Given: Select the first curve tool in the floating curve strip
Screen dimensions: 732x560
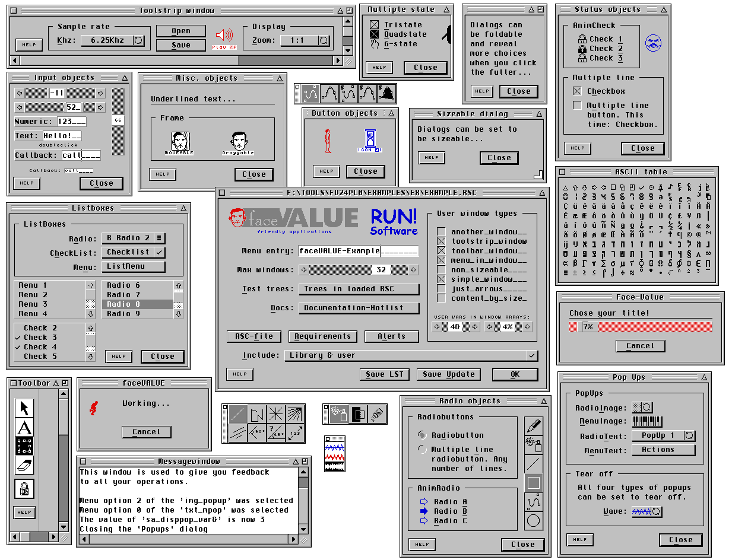Looking at the screenshot, I should click(311, 93).
